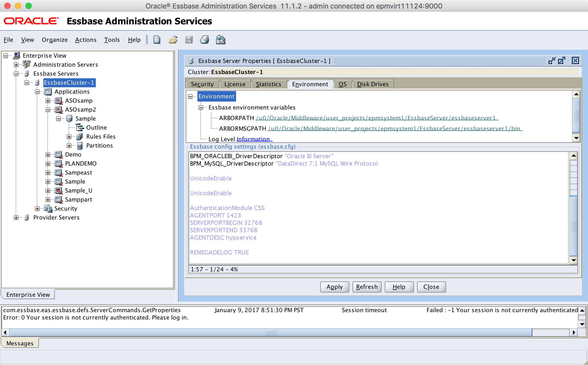
Task: Click the Enterprise View computer icon
Action: pyautogui.click(x=17, y=55)
